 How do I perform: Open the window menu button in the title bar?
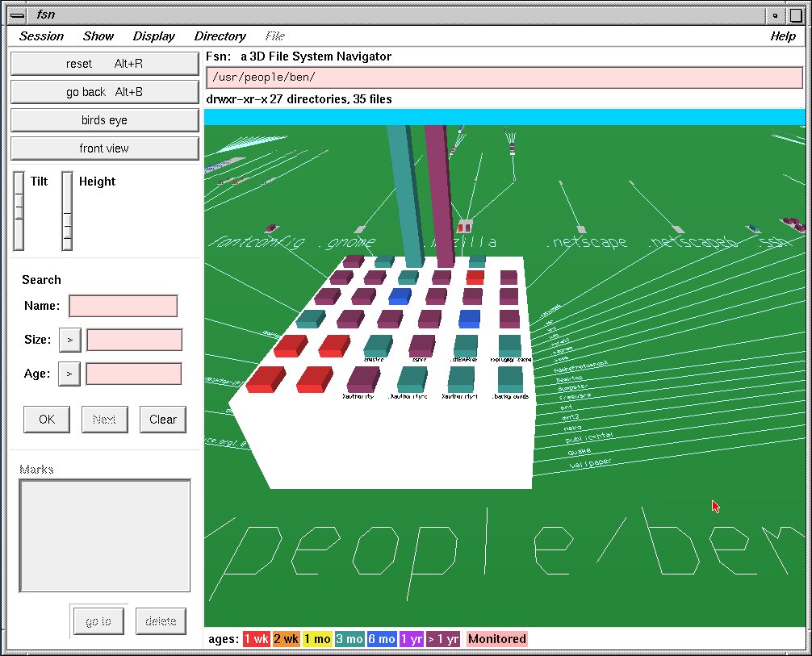17,15
